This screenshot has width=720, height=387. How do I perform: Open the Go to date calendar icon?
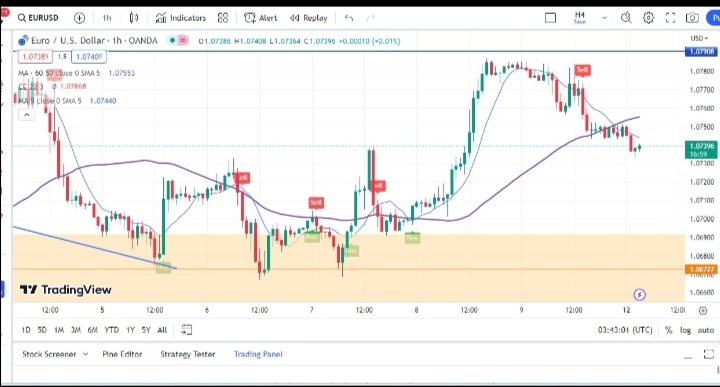coord(186,330)
